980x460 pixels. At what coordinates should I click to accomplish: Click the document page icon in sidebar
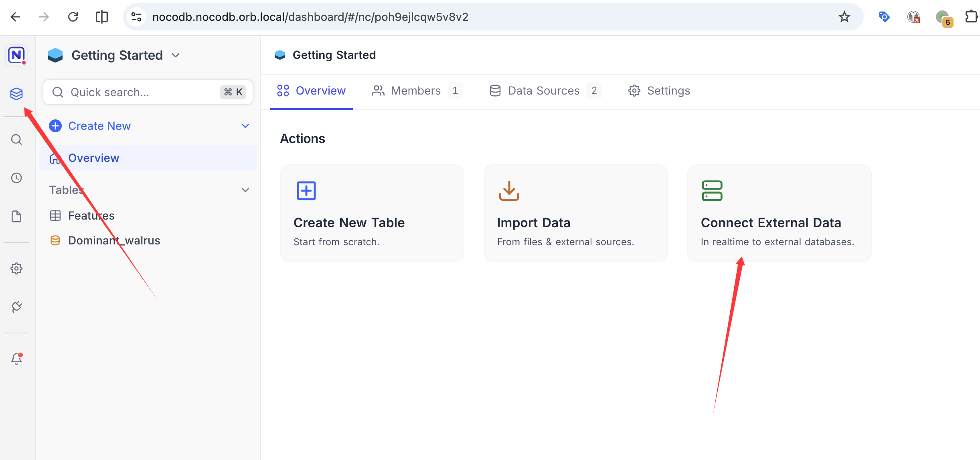(16, 216)
